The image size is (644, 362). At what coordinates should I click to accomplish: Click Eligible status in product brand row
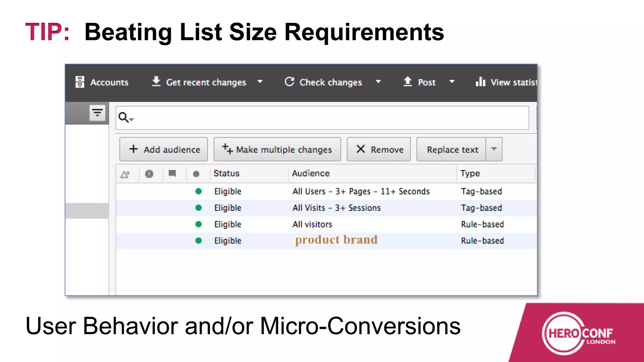(228, 241)
